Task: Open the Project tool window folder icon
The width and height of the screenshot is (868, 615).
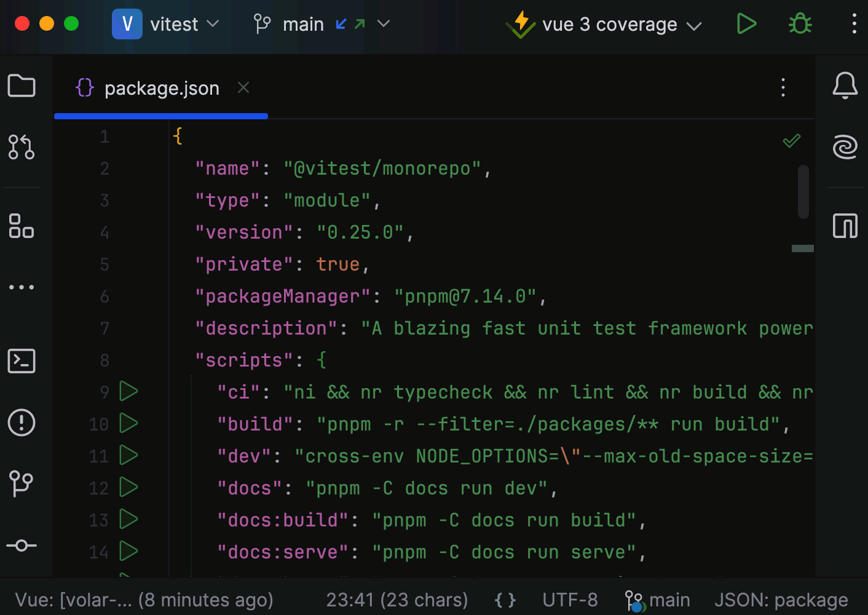Action: 22,86
